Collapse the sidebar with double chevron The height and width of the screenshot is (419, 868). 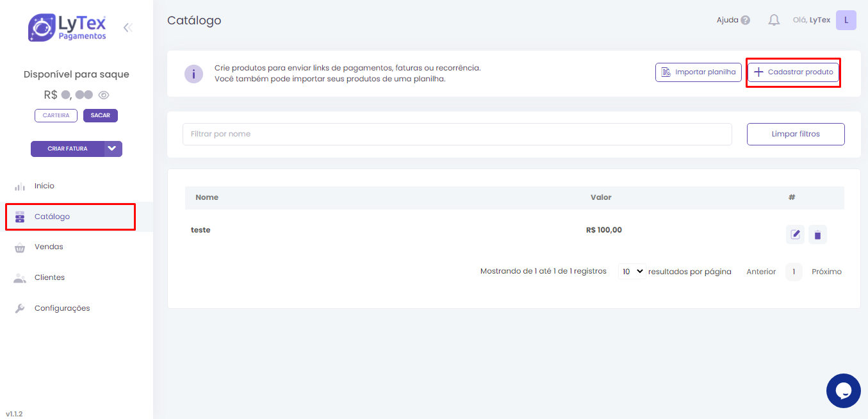127,28
